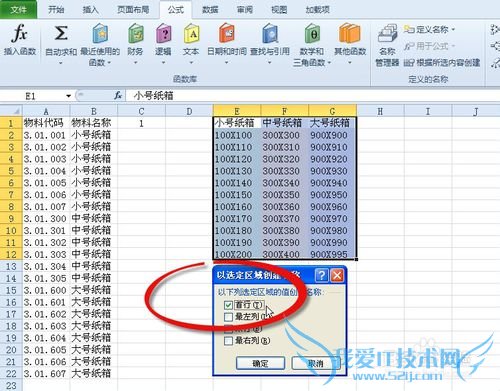This screenshot has height=391, width=500.
Task: Select row header 13
Action: pyautogui.click(x=11, y=266)
